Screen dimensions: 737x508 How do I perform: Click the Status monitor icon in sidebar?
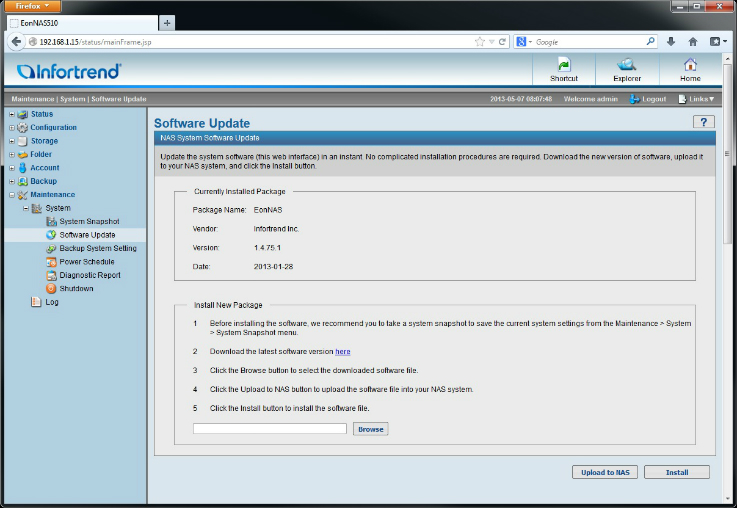click(23, 114)
